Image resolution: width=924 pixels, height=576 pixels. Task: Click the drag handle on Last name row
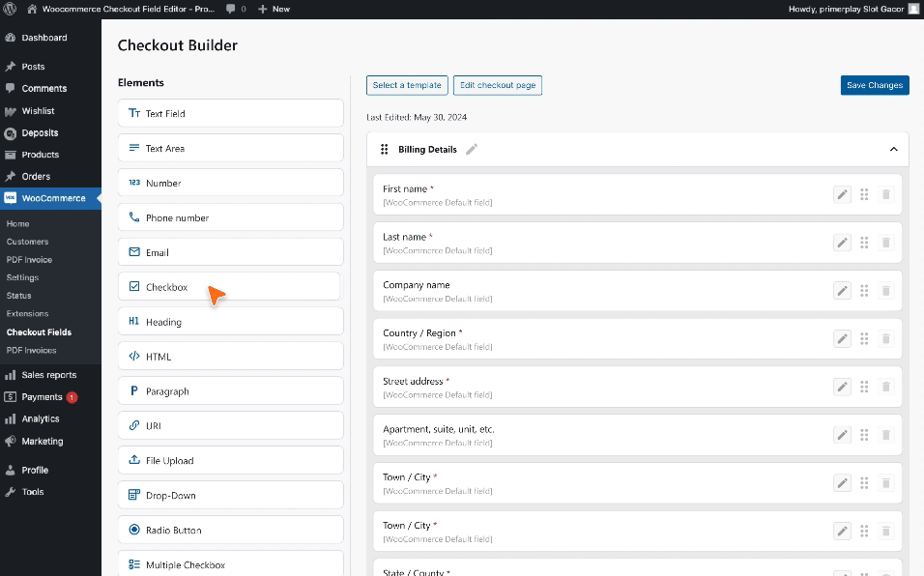coord(864,243)
